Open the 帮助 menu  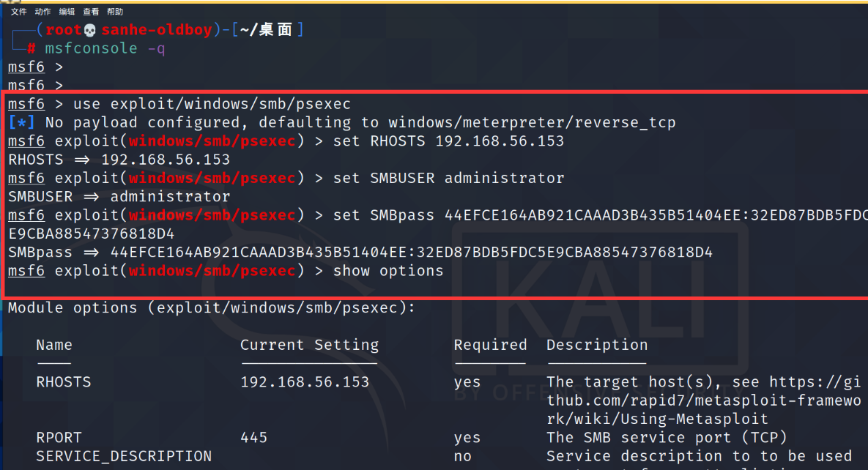click(115, 12)
